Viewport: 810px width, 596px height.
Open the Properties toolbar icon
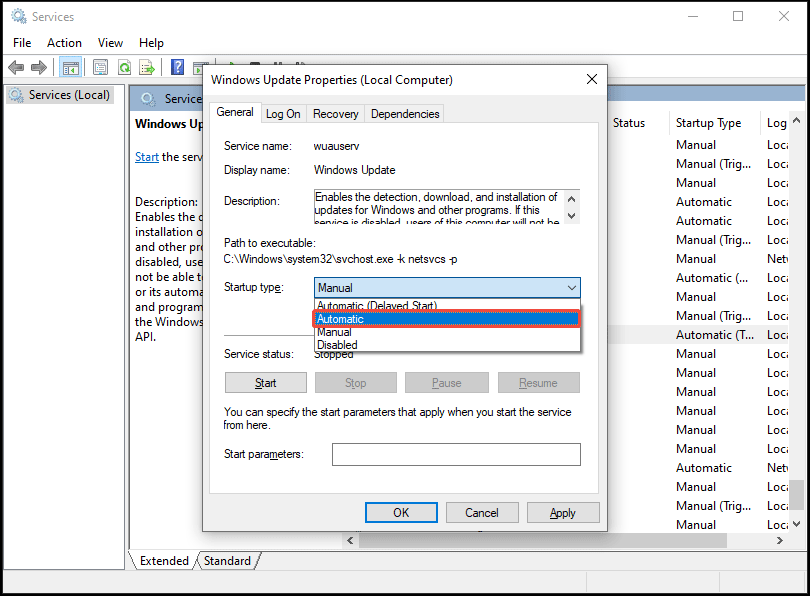[x=101, y=67]
